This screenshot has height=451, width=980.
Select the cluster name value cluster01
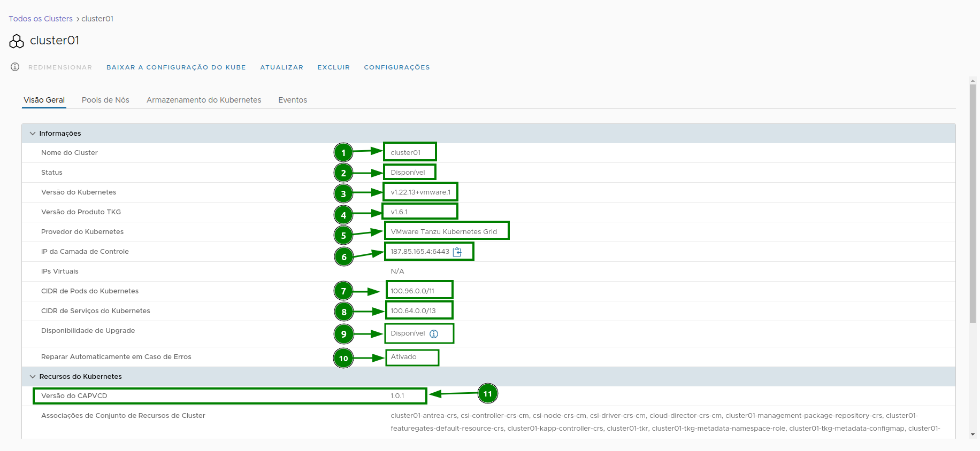405,153
